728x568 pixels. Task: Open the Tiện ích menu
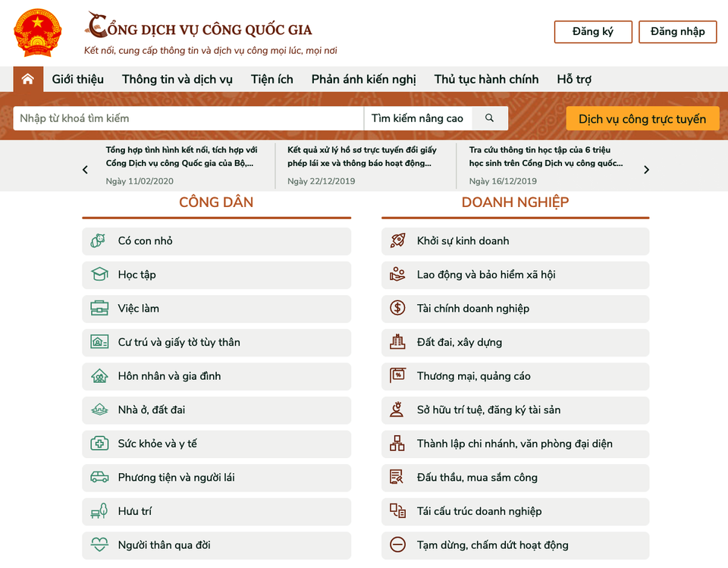272,80
